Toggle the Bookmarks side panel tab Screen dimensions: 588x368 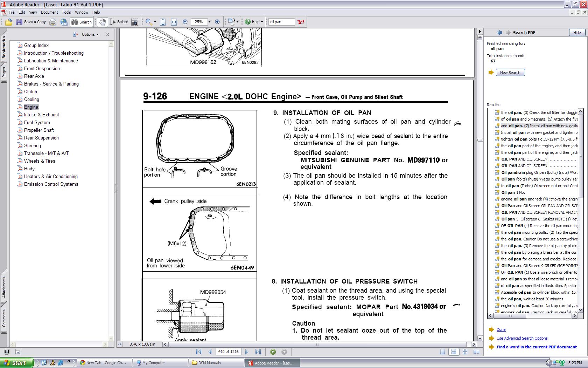4,47
